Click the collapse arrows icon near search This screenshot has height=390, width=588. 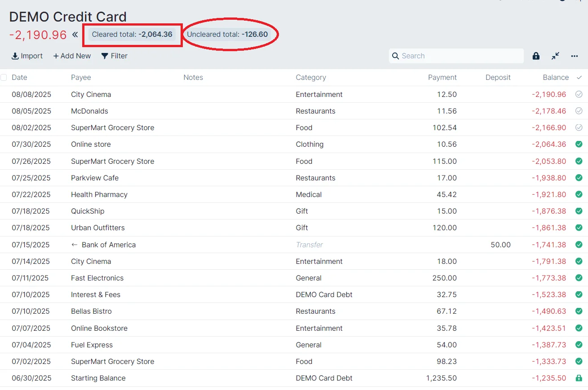coord(556,56)
